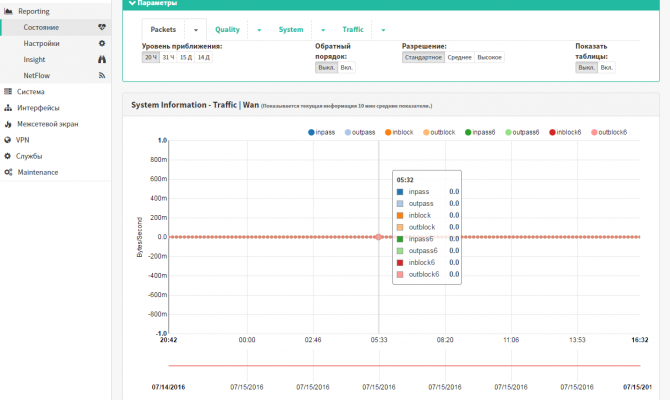This screenshot has height=400, width=670.
Task: Click the heartbeat icon beside Состояние
Action: [x=102, y=27]
